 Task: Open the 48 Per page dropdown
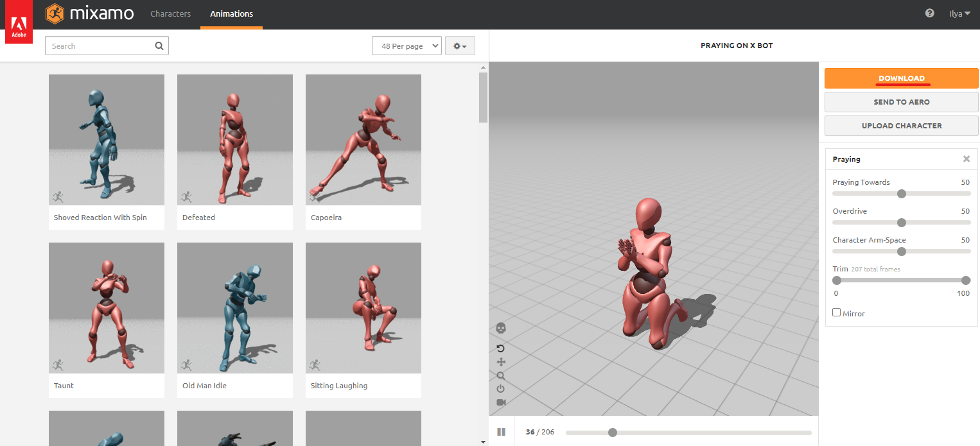click(407, 46)
